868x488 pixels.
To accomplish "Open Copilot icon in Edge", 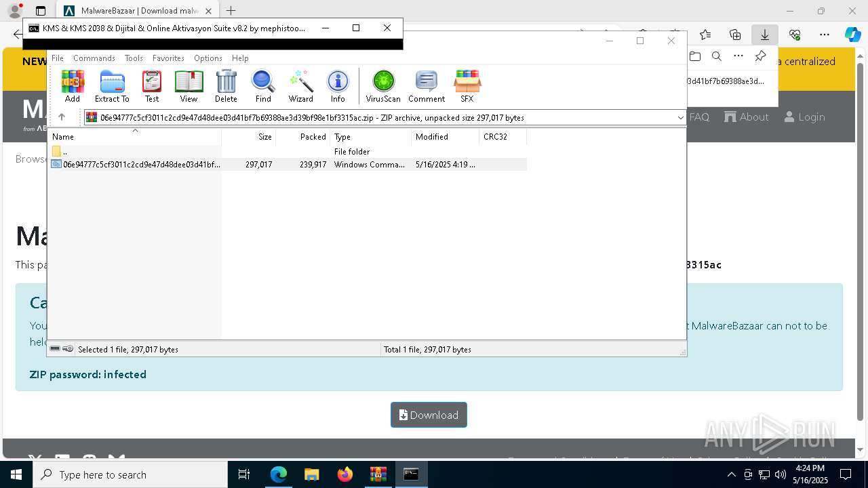I will click(852, 35).
